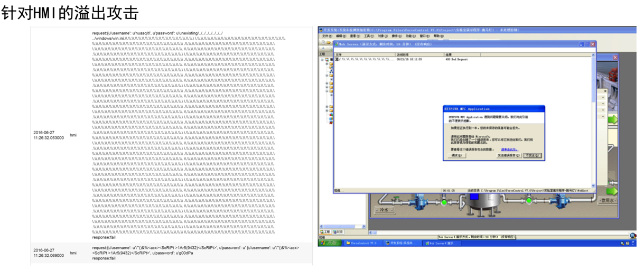Click the 冷水 label on process diagram
This screenshot has height=270, width=644.
point(384,209)
